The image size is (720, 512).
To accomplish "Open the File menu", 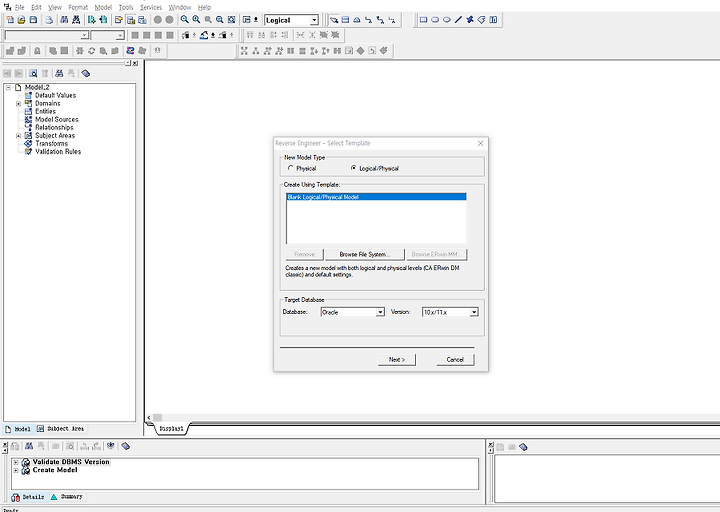I will pos(20,7).
